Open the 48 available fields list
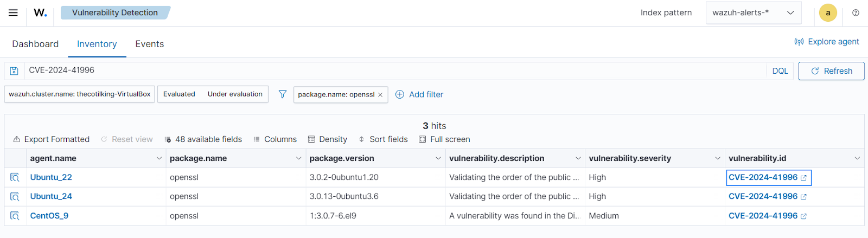Viewport: 868px width, 238px height. click(203, 139)
